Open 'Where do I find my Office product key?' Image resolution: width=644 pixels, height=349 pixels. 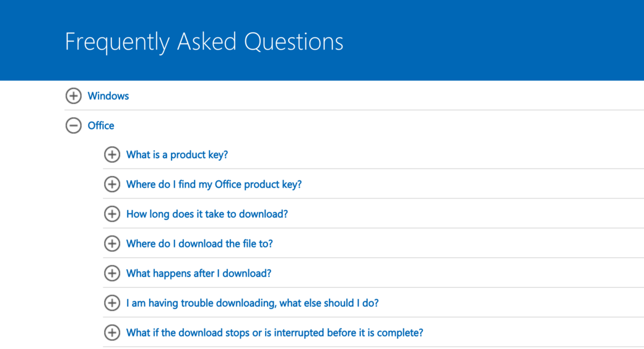pos(214,185)
